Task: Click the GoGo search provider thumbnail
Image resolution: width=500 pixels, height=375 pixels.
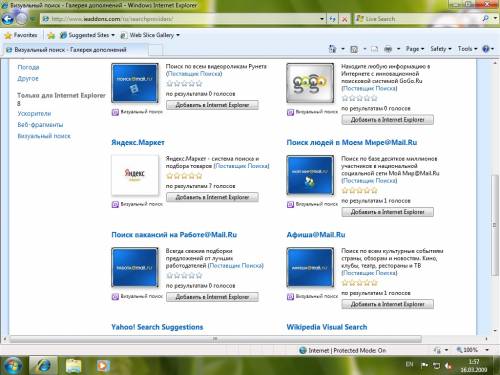Action: click(x=310, y=83)
